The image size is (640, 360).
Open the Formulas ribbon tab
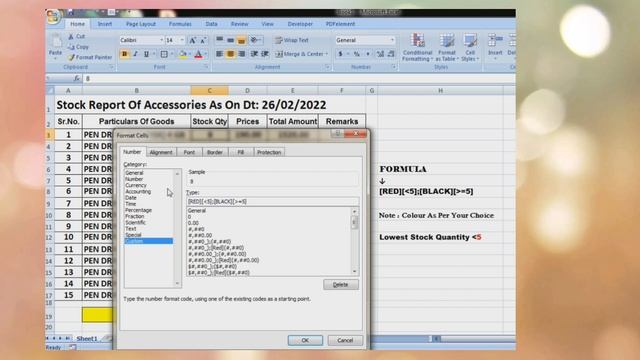click(x=180, y=24)
